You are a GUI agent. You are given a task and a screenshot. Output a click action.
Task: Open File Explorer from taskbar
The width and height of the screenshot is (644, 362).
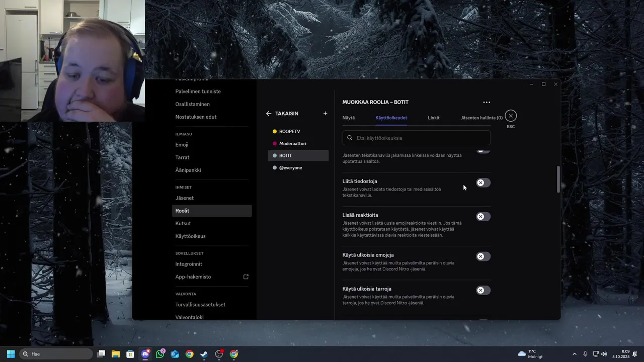tap(116, 354)
